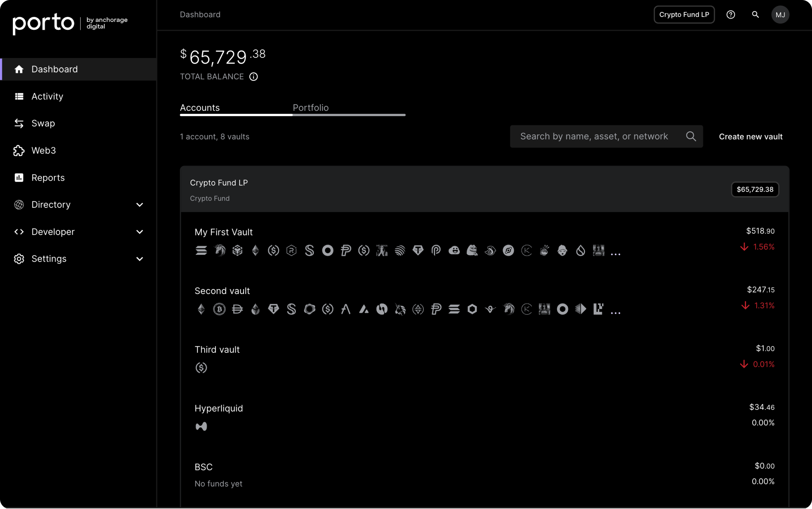Click the $247.15 vault balance
The width and height of the screenshot is (812, 509).
point(761,290)
